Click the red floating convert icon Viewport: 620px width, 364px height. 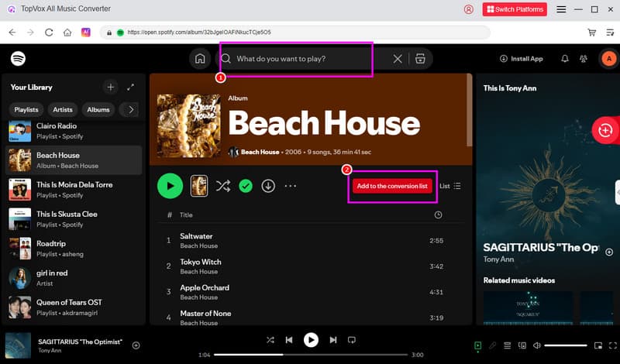pos(604,130)
